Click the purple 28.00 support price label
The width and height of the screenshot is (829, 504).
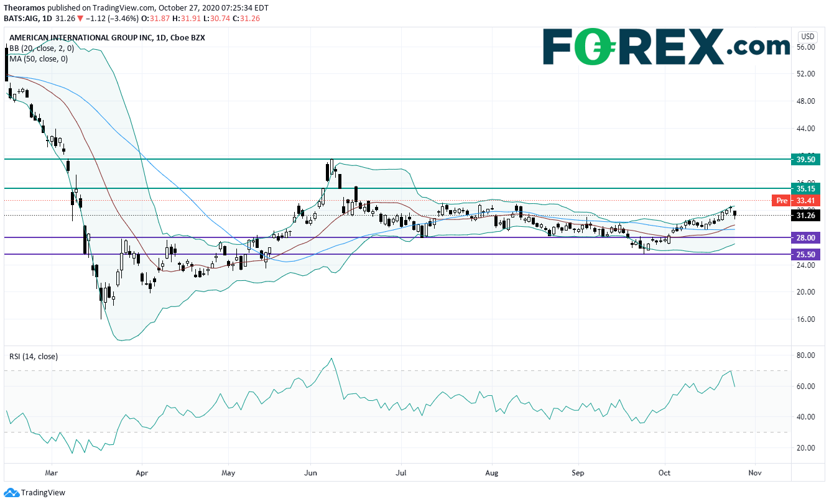point(805,237)
